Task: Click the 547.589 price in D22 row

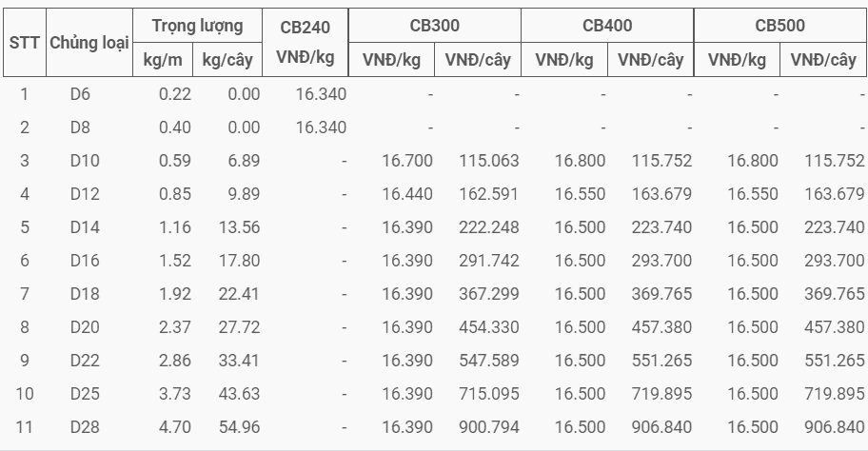Action: pyautogui.click(x=489, y=361)
